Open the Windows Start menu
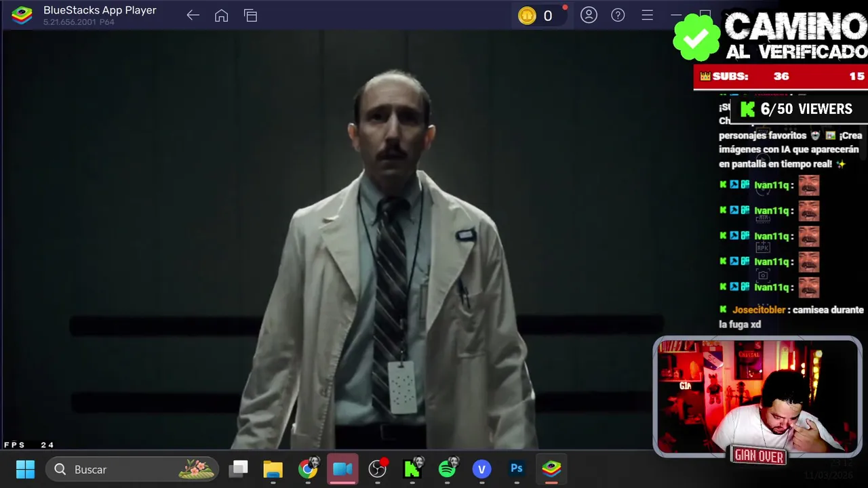Image resolution: width=868 pixels, height=488 pixels. tap(25, 469)
